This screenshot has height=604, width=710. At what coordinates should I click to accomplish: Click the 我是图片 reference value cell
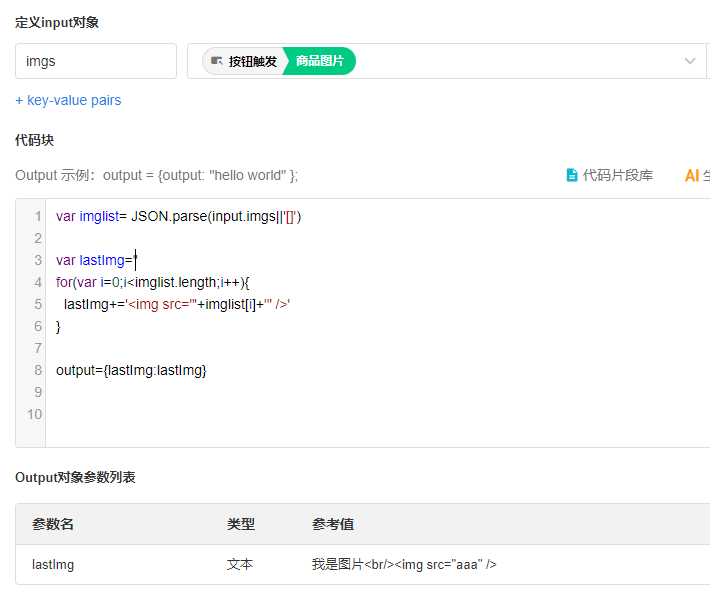pos(404,564)
